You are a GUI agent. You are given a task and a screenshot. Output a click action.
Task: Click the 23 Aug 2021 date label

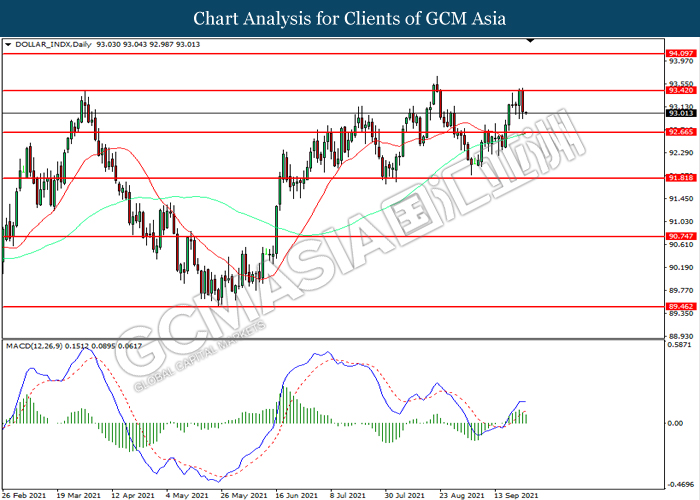pyautogui.click(x=461, y=496)
